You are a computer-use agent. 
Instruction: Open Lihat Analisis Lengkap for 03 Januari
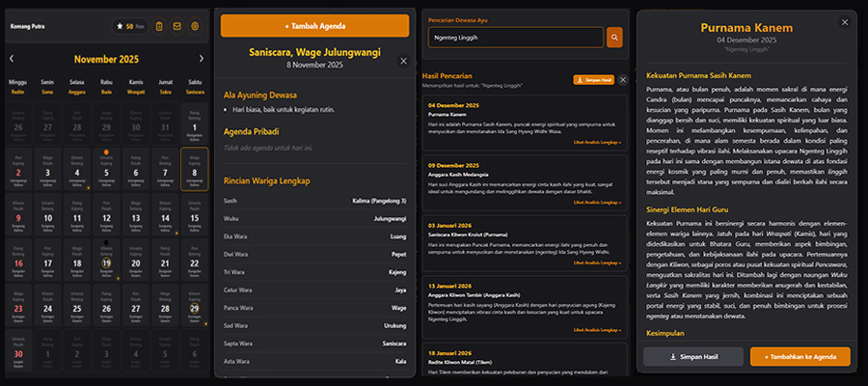point(595,262)
